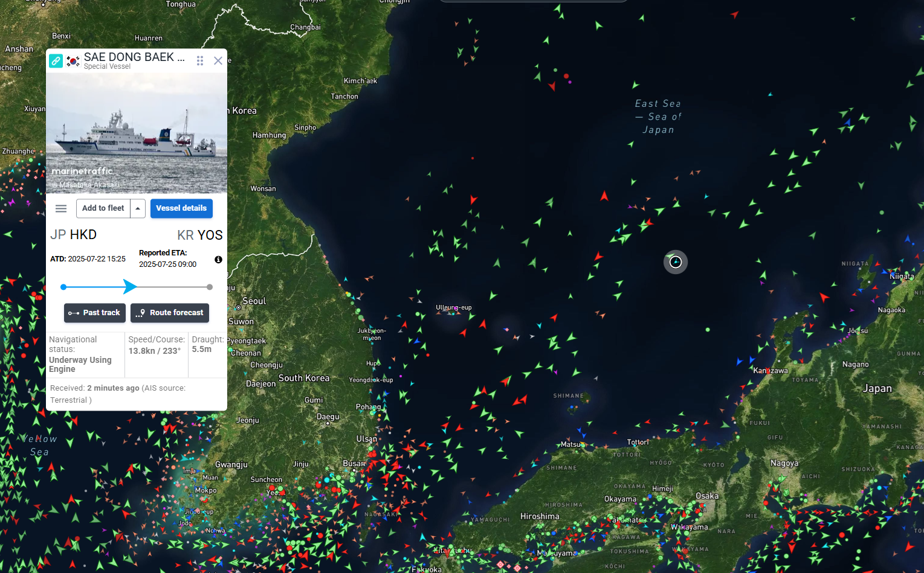924x573 pixels.
Task: Click the Ulleung-eup label on the map
Action: click(x=454, y=307)
